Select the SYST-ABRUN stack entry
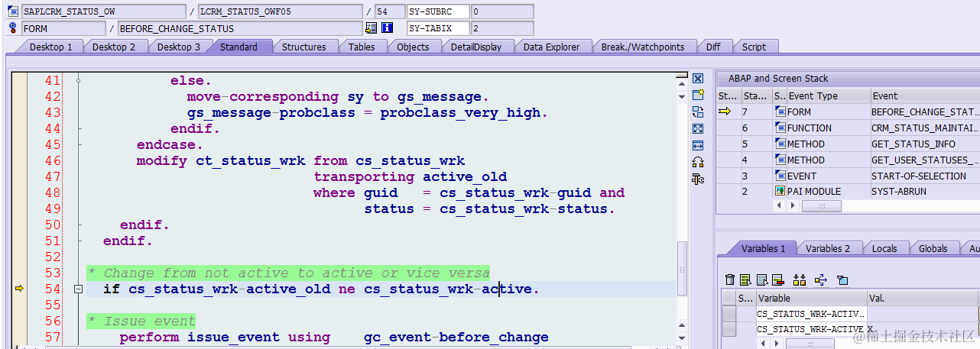 click(x=925, y=192)
